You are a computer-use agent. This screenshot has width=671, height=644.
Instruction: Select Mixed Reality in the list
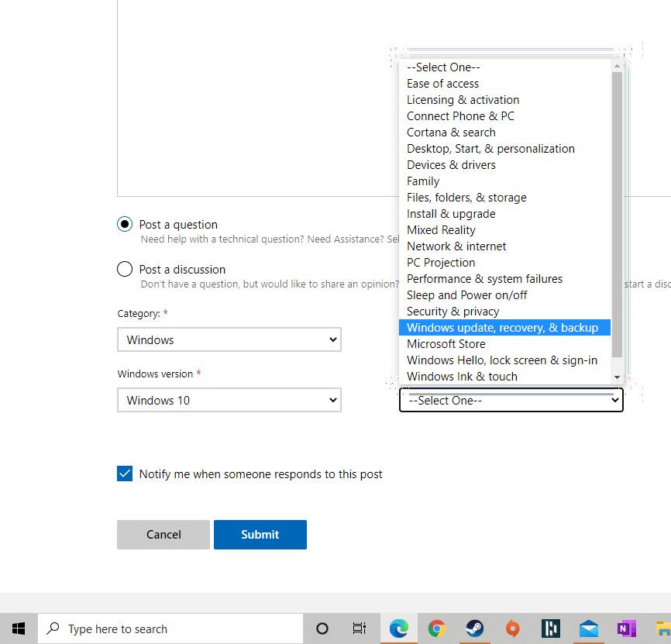pyautogui.click(x=504, y=230)
